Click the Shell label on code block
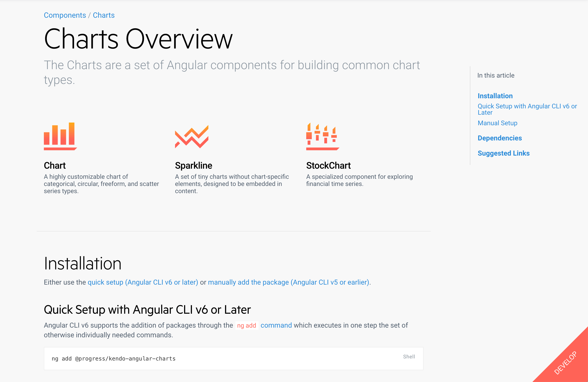 [409, 356]
